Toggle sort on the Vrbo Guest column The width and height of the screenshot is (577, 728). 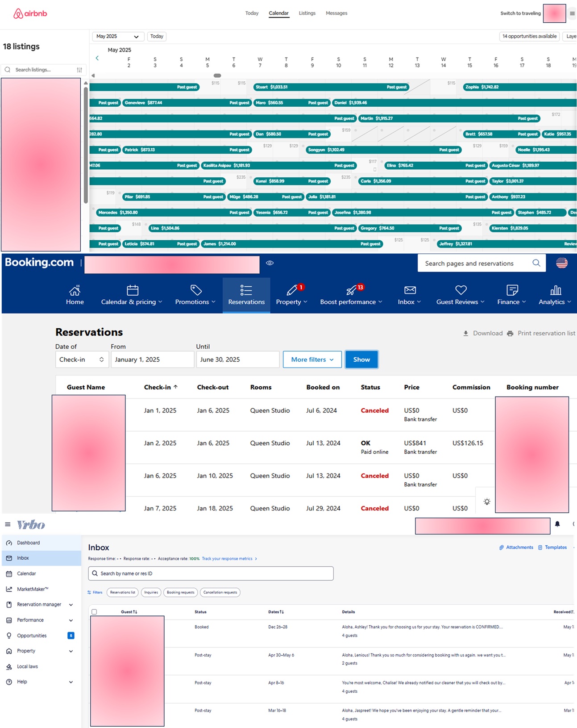coord(129,612)
